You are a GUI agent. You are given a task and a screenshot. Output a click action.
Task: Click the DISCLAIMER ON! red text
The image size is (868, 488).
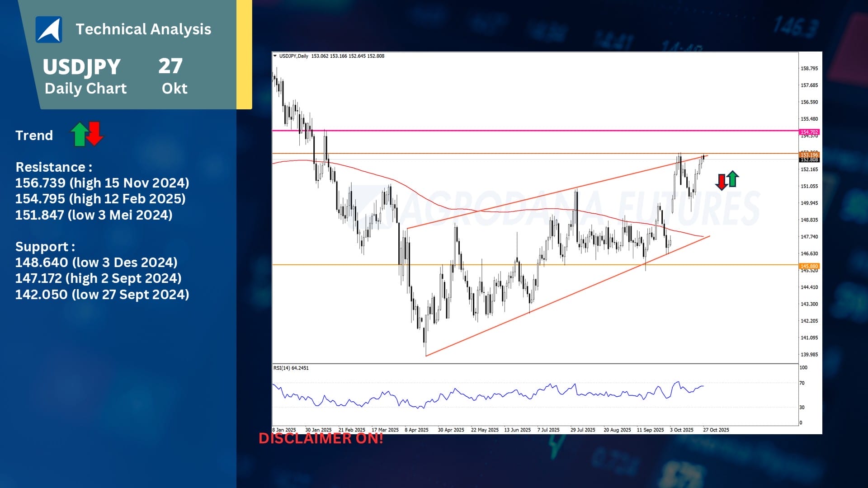pos(321,438)
